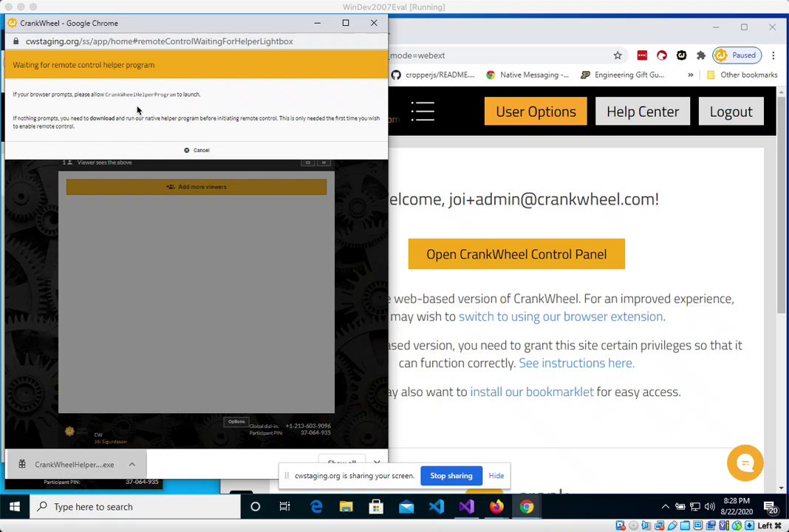Screen dimensions: 789x532
Task: Click the network tray icon
Action: tap(695, 507)
